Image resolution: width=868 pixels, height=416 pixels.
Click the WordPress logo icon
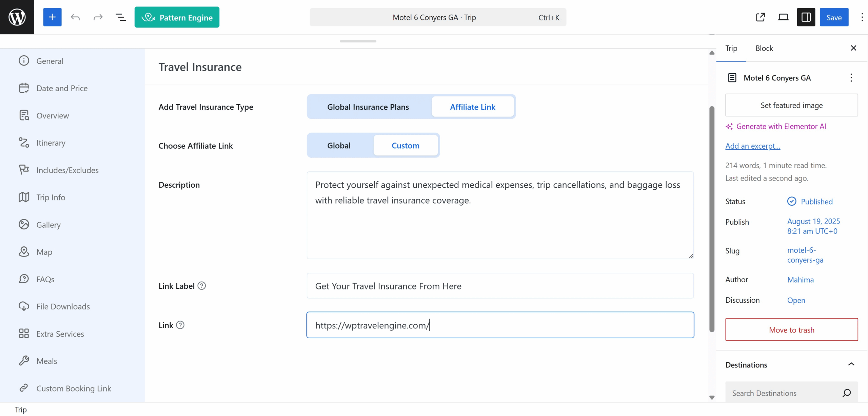[x=17, y=17]
